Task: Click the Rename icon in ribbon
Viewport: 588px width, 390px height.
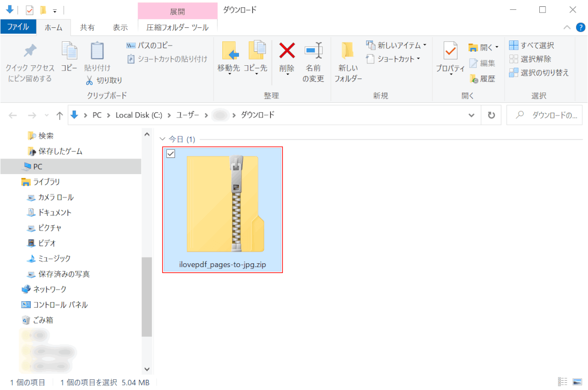Action: tap(313, 51)
